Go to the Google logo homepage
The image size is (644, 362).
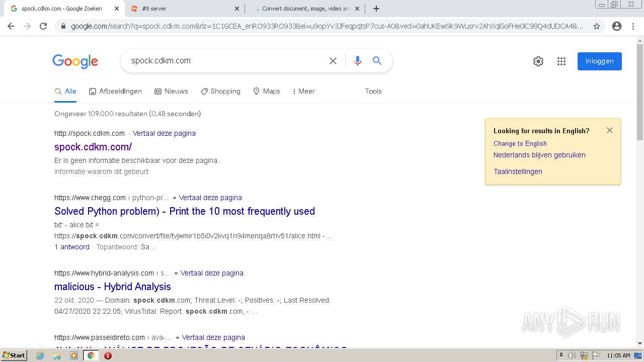(75, 61)
